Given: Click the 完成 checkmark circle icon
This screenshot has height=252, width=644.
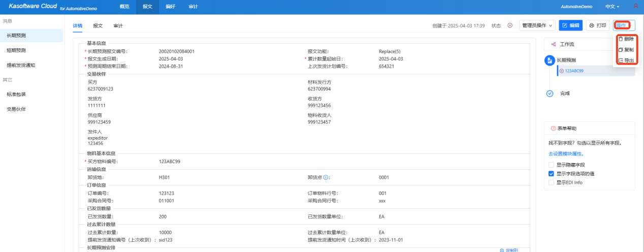Looking at the screenshot, I should [x=550, y=93].
